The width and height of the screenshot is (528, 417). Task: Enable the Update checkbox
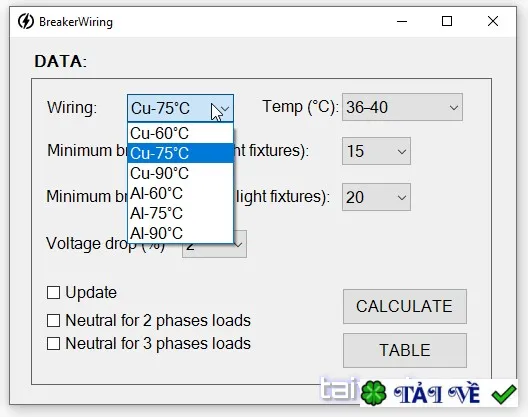54,292
